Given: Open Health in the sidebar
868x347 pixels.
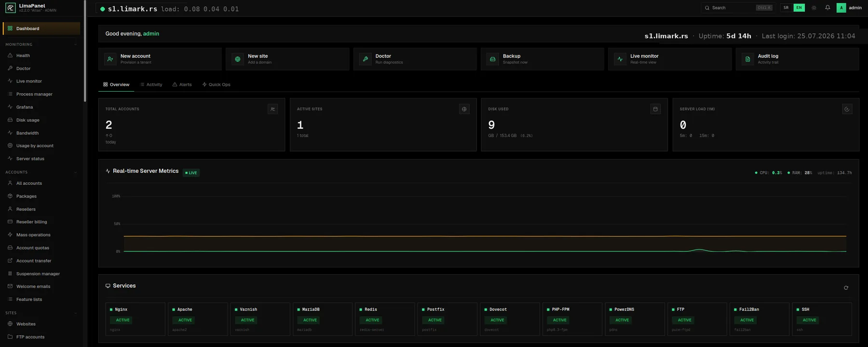Looking at the screenshot, I should tap(41, 56).
